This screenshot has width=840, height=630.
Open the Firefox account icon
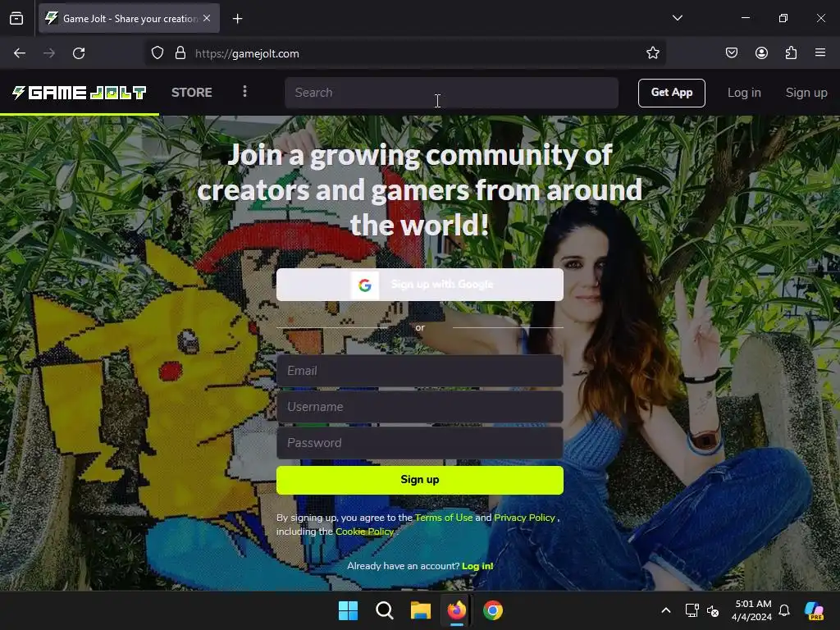[761, 53]
